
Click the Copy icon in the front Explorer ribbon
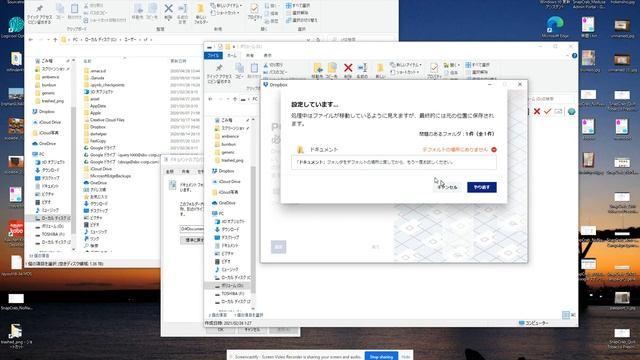pyautogui.click(x=239, y=68)
